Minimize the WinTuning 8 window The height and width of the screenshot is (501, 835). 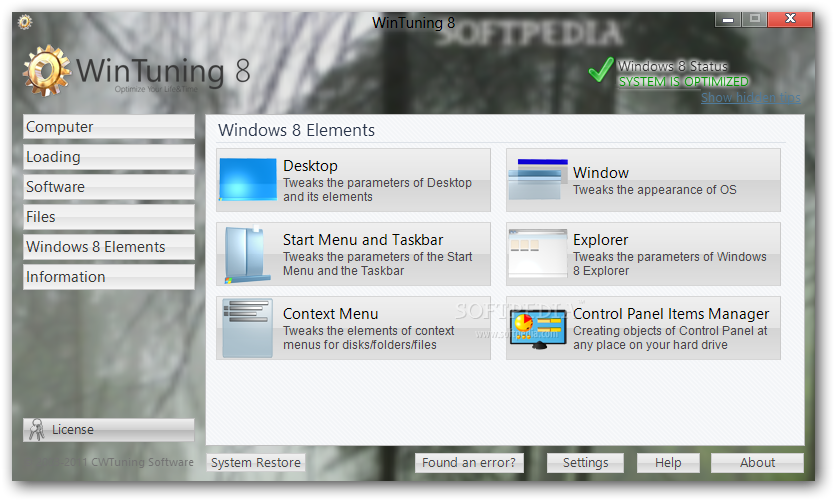coord(728,20)
